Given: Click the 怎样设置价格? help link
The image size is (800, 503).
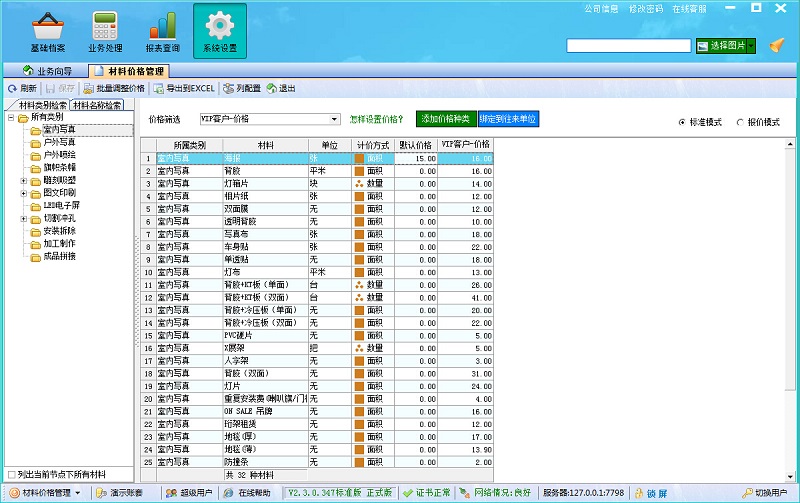Looking at the screenshot, I should [x=377, y=119].
